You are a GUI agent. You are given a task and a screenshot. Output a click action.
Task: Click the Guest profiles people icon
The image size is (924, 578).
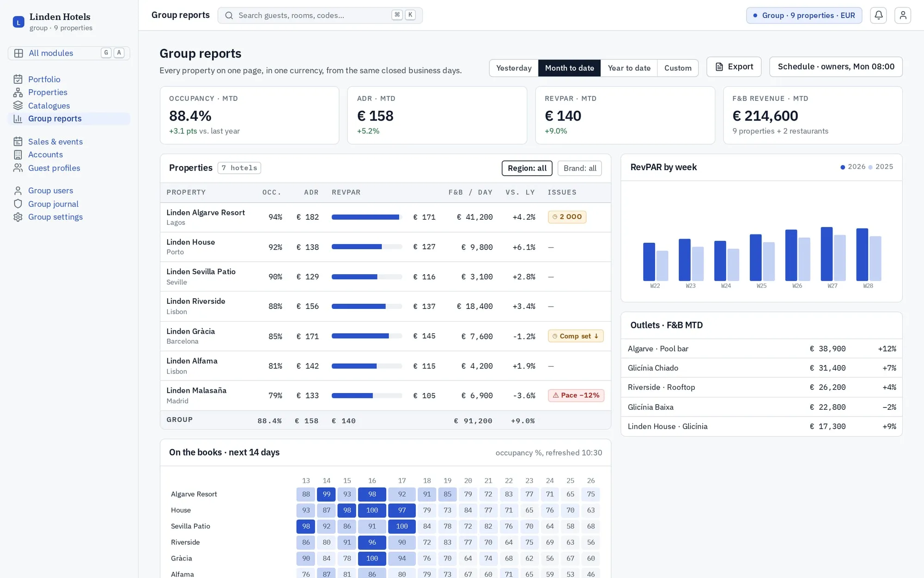[18, 168]
